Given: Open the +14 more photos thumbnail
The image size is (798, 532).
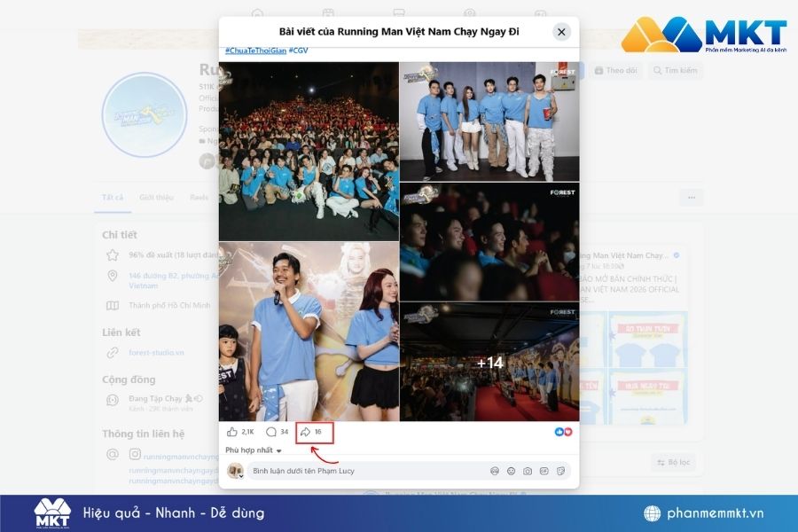Looking at the screenshot, I should [489, 362].
